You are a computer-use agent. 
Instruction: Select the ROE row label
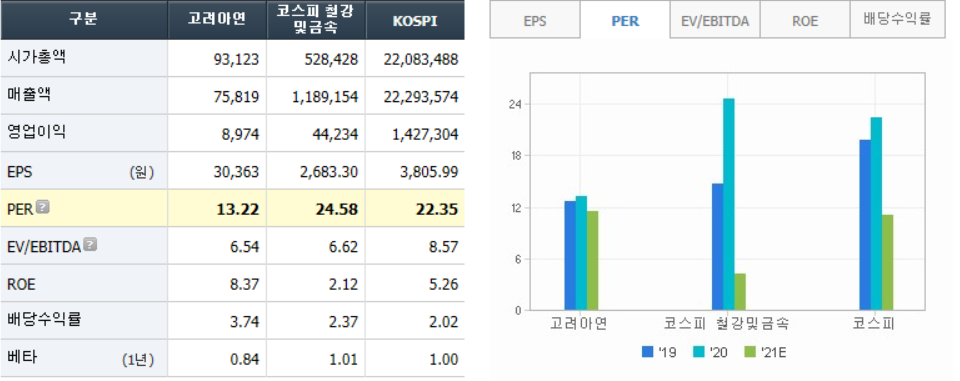21,284
